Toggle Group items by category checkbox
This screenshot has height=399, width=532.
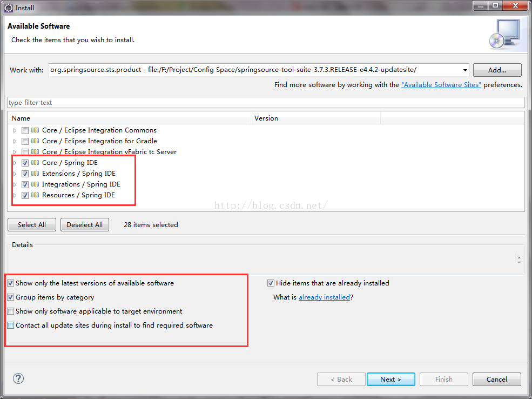[11, 297]
